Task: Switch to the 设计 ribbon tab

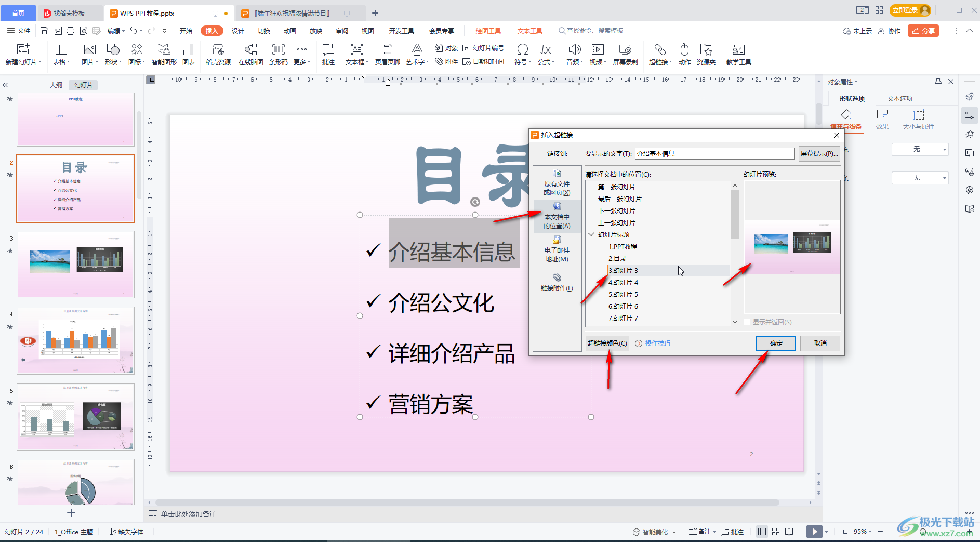Action: coord(238,31)
